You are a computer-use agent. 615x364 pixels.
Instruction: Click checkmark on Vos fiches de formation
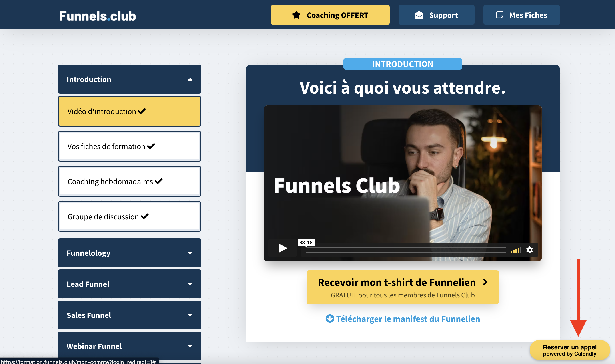coord(151,146)
